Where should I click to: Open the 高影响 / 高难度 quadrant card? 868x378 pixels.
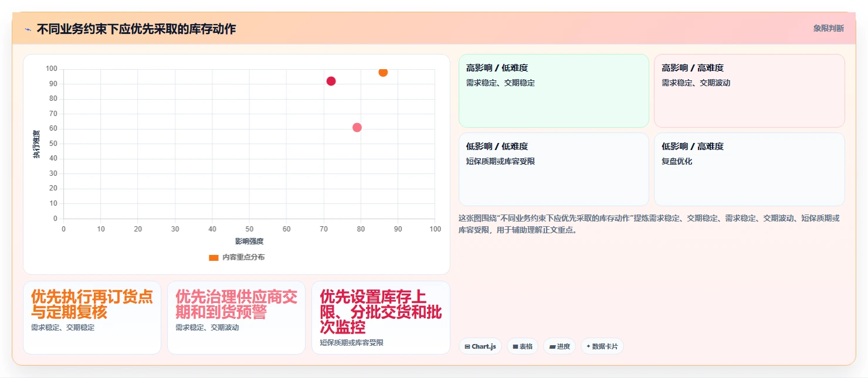[x=750, y=91]
